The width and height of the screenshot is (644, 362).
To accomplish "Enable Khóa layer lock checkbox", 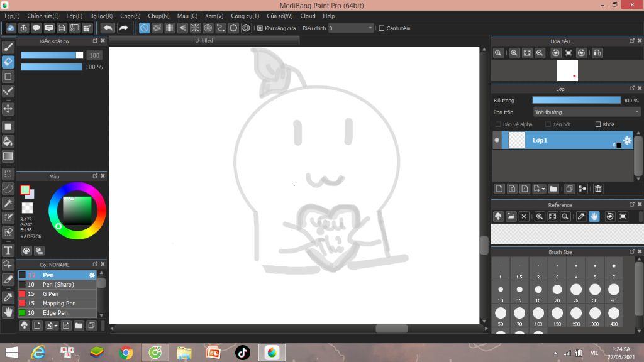I will tap(598, 124).
